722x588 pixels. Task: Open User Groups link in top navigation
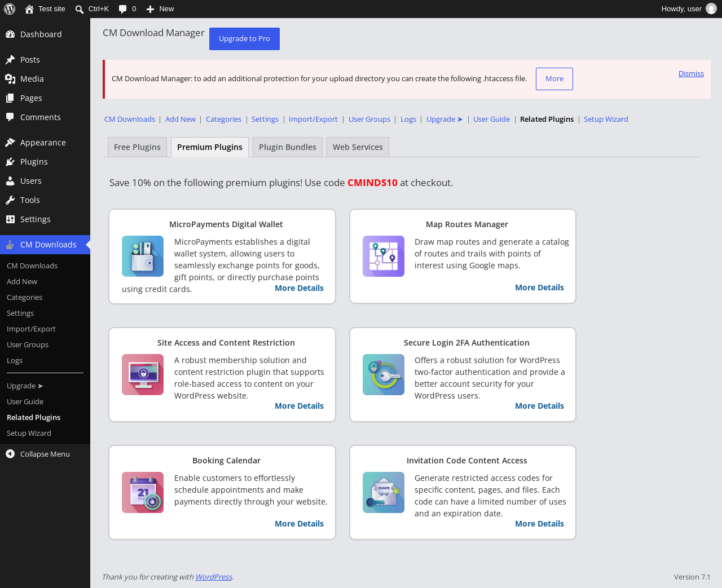point(369,119)
